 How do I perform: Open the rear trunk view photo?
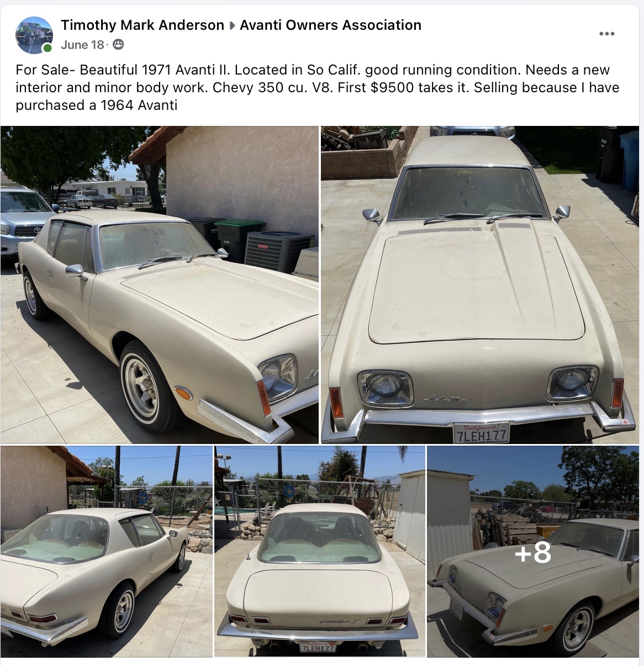320,552
